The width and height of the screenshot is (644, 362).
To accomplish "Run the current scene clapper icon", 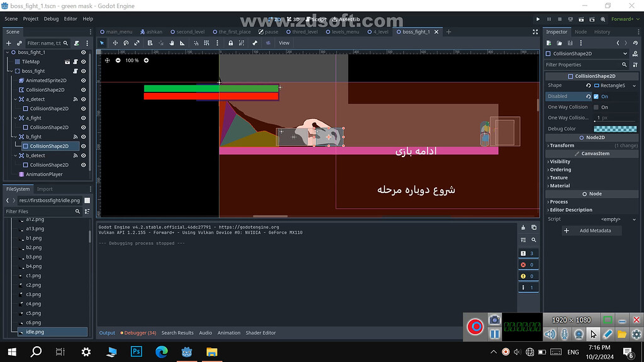I will pos(581,19).
